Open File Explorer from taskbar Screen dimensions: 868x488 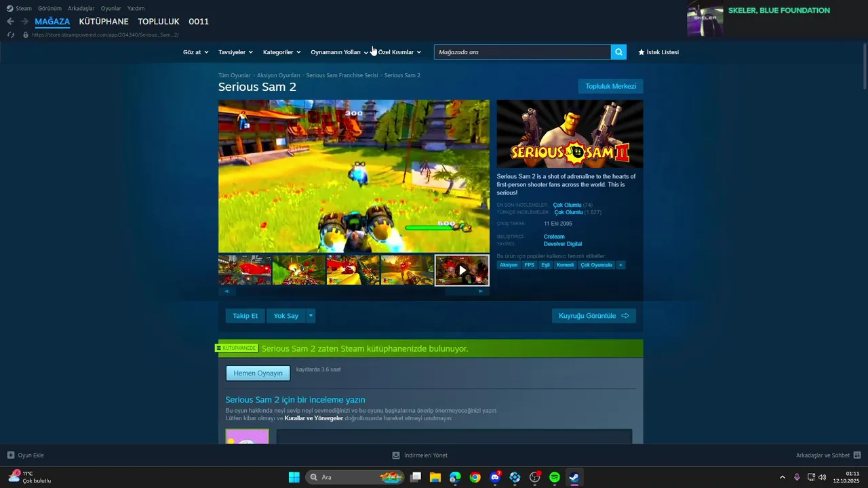tap(435, 477)
